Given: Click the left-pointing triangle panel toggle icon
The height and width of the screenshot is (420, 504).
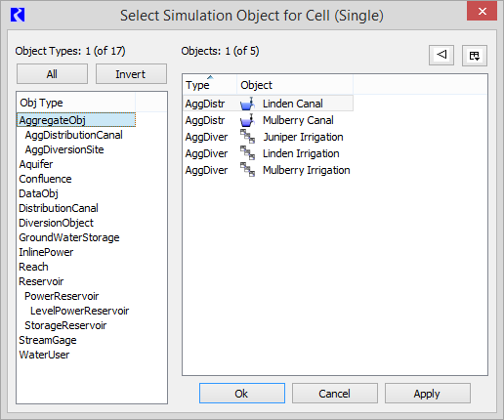Looking at the screenshot, I should click(x=441, y=55).
